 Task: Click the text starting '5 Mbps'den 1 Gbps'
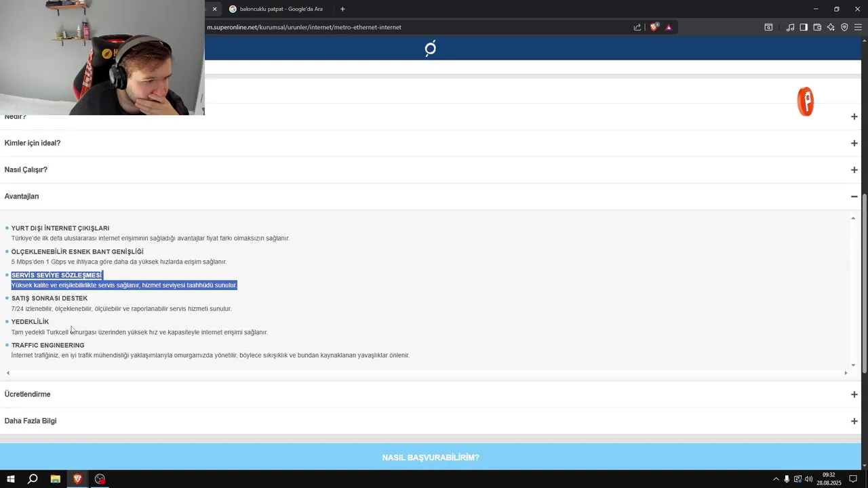(119, 262)
